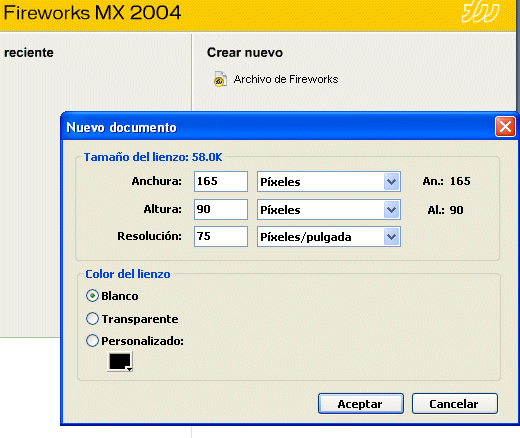This screenshot has width=520, height=438.
Task: Click the Aceptar button
Action: pos(361,404)
